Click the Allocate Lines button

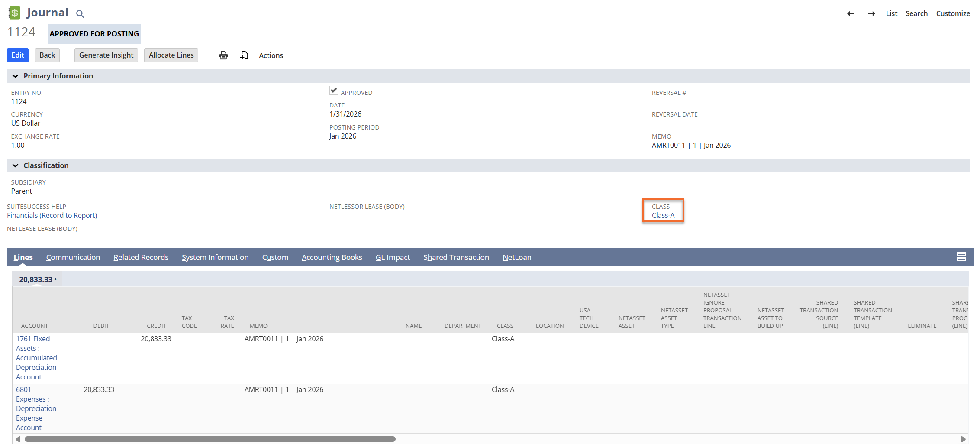[x=171, y=55]
